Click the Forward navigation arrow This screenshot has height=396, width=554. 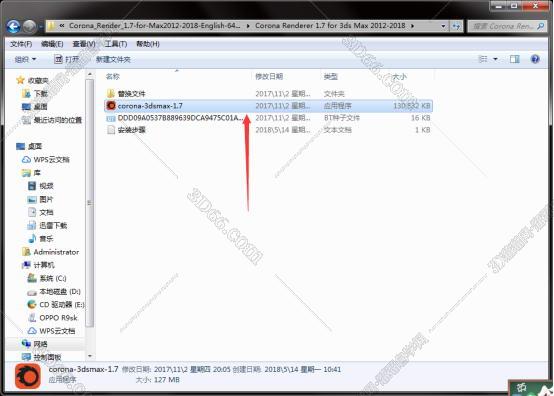tap(30, 26)
